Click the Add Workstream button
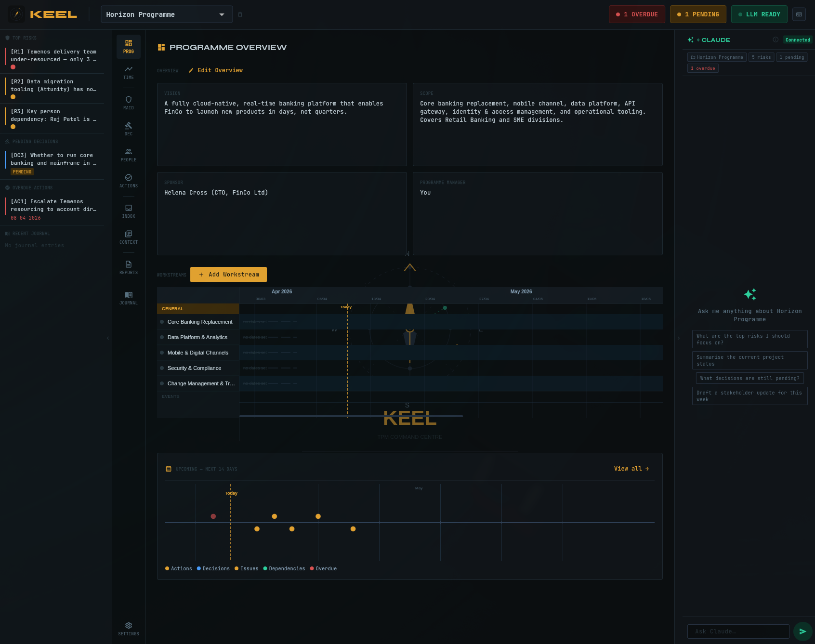The width and height of the screenshot is (815, 644). [x=228, y=274]
